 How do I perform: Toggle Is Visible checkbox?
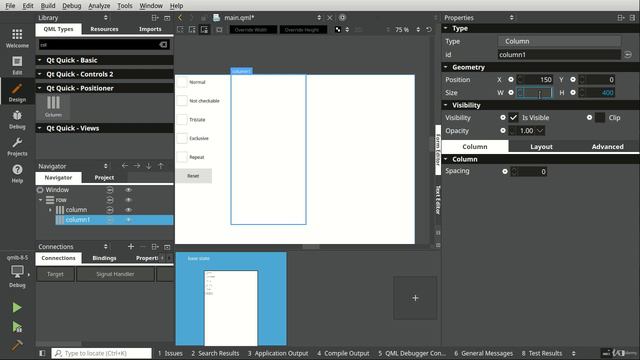tap(513, 118)
